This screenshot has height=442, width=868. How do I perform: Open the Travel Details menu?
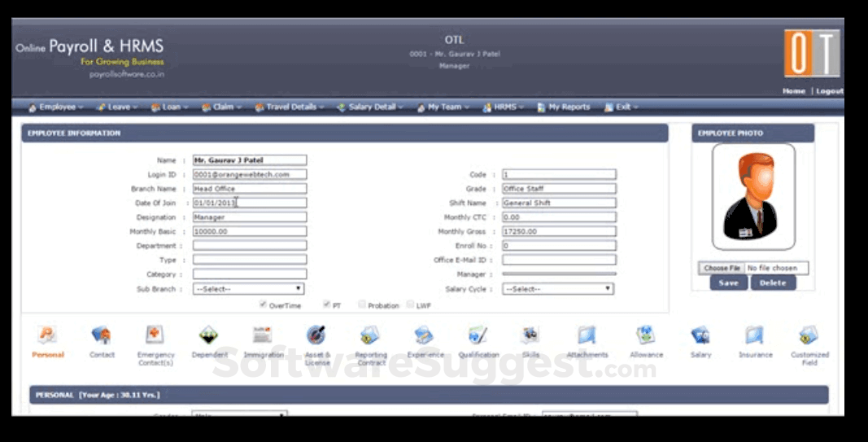coord(290,107)
